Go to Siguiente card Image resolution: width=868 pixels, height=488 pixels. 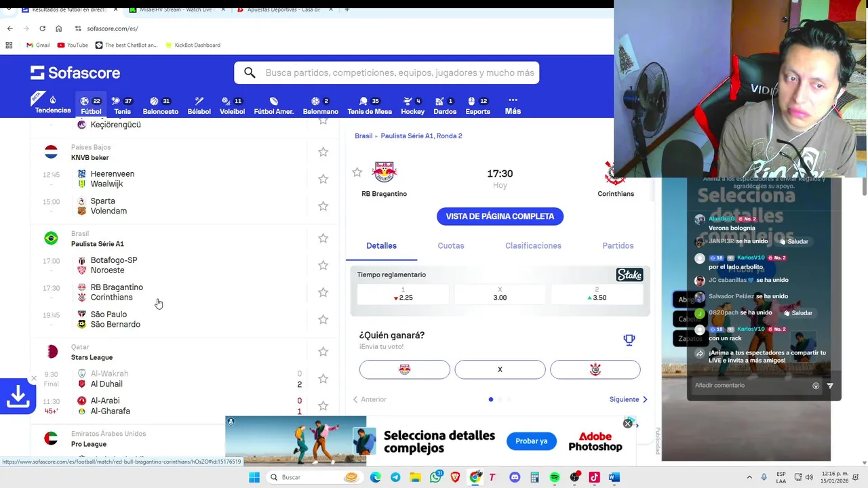tap(628, 399)
